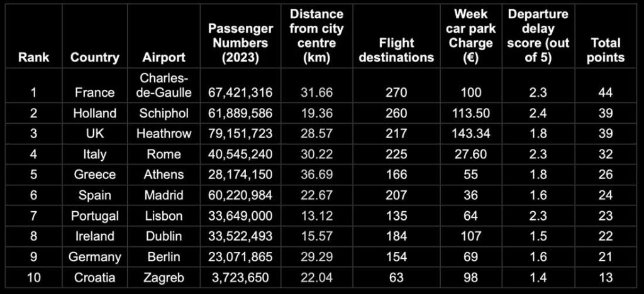Image resolution: width=644 pixels, height=294 pixels.
Task: Select Athens distance value 36.69
Action: pyautogui.click(x=316, y=175)
